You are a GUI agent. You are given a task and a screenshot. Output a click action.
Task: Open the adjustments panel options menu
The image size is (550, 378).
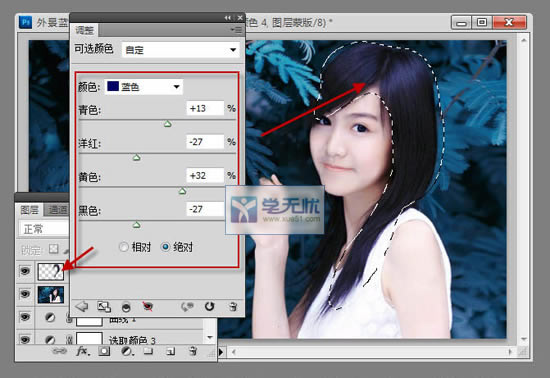[236, 30]
